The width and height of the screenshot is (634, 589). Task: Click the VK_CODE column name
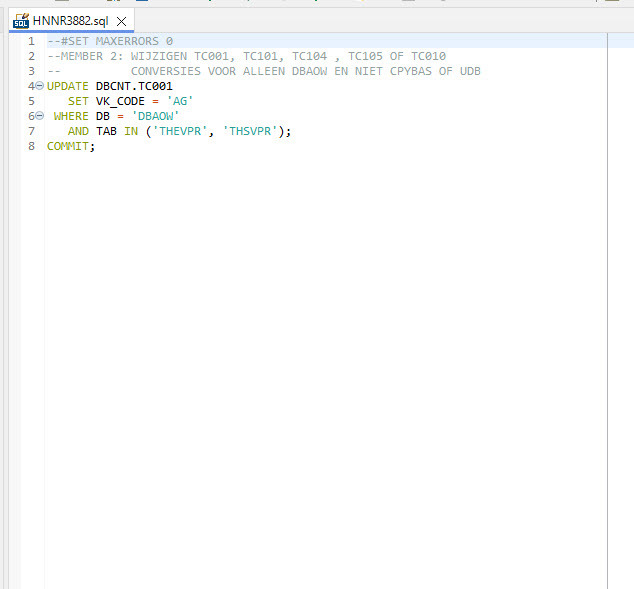coord(120,101)
